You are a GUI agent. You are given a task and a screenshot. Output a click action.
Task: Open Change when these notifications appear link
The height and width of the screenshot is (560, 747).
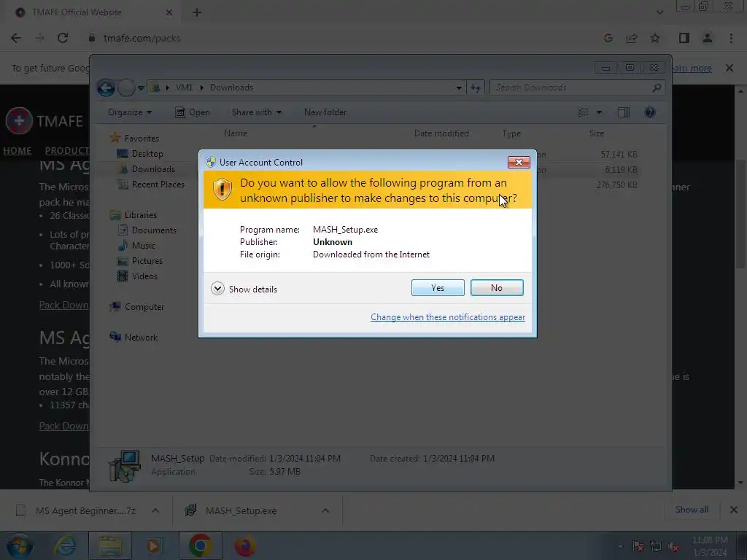click(448, 317)
